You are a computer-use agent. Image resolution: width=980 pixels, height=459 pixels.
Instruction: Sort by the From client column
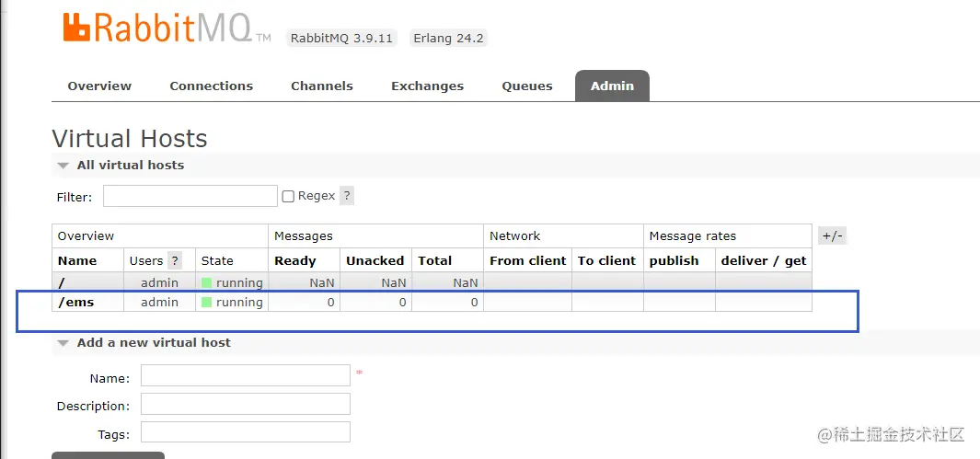pyautogui.click(x=527, y=261)
